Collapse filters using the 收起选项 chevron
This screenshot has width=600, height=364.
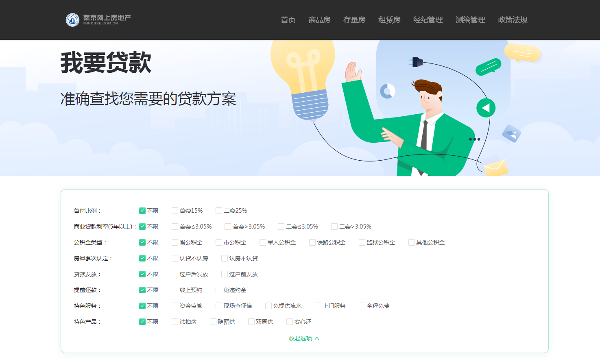coord(317,338)
